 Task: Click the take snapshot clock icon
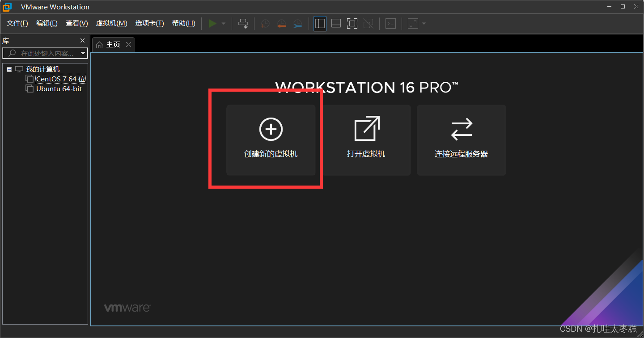pos(265,24)
